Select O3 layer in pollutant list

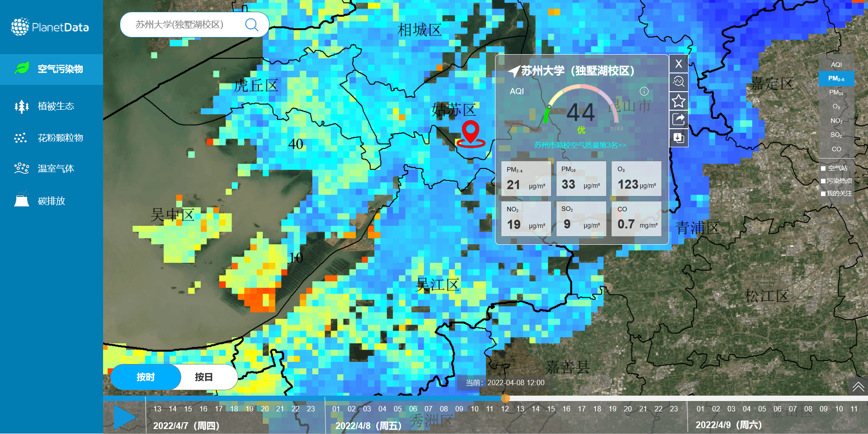pos(836,107)
